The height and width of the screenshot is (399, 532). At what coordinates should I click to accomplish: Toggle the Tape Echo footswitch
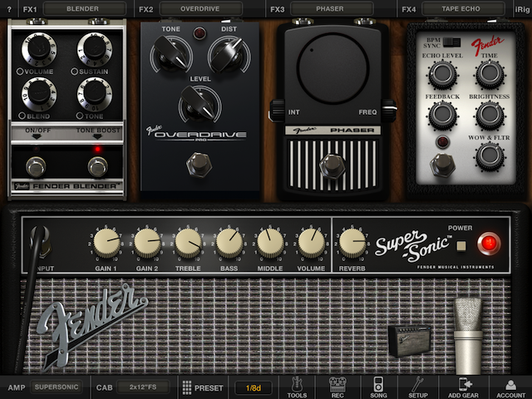pyautogui.click(x=442, y=165)
